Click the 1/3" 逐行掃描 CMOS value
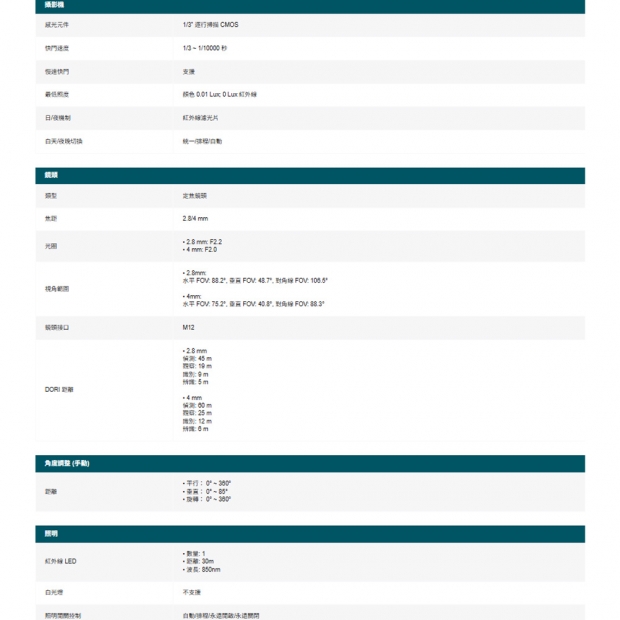 pyautogui.click(x=211, y=23)
